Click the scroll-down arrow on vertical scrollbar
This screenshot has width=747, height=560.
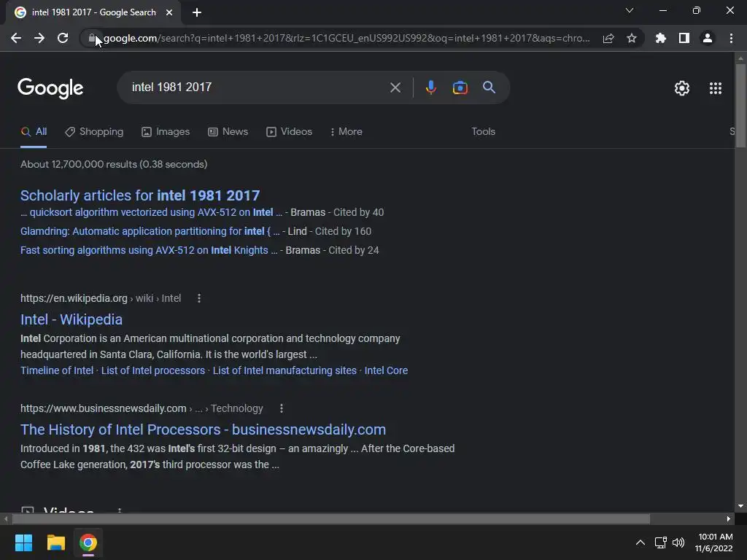point(740,506)
